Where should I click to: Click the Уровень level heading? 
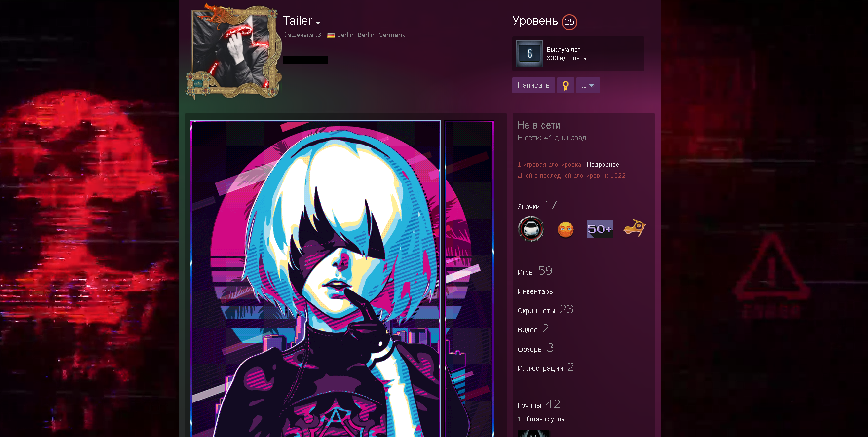(x=535, y=21)
